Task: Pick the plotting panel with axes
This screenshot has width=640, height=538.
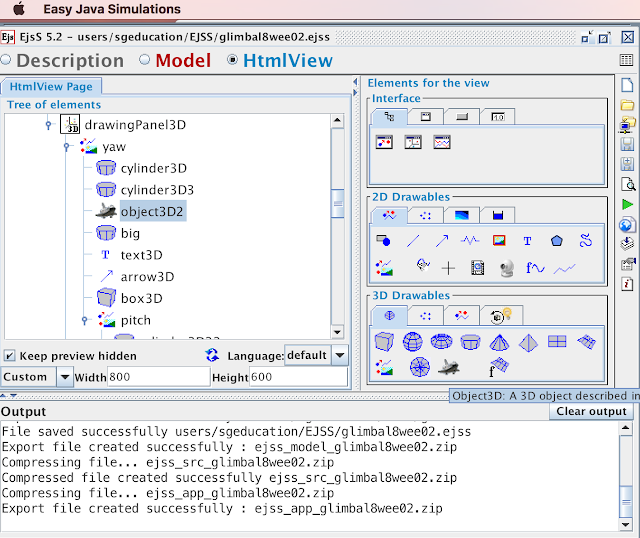Action: pyautogui.click(x=413, y=142)
